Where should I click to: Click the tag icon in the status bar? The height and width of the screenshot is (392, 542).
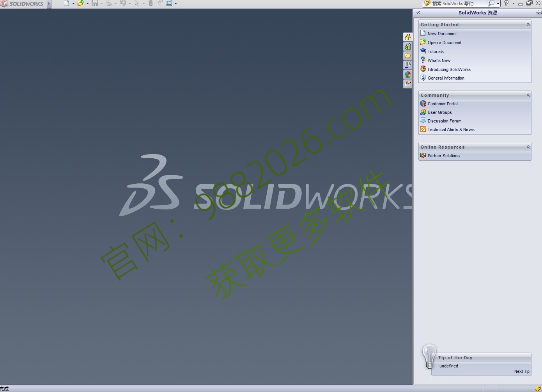coord(538,388)
